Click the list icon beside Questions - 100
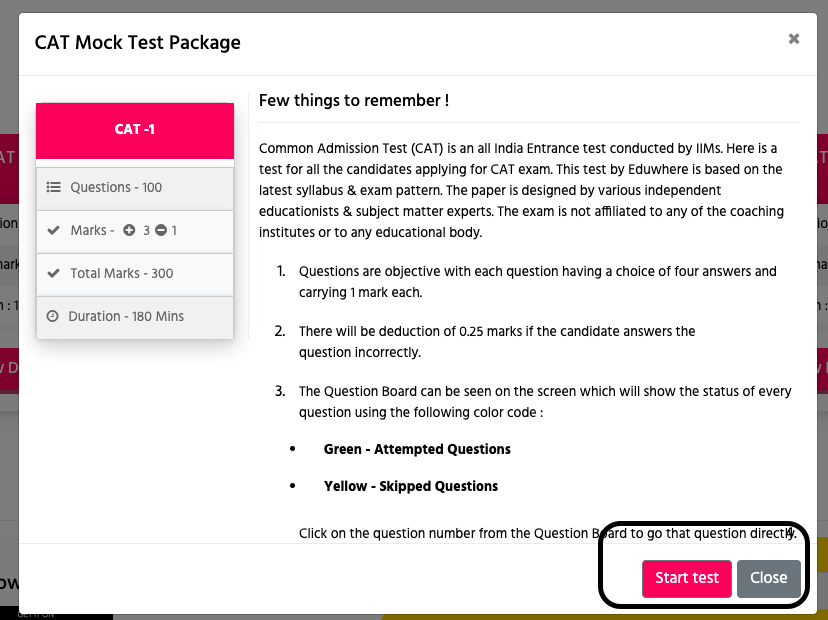 (53, 187)
